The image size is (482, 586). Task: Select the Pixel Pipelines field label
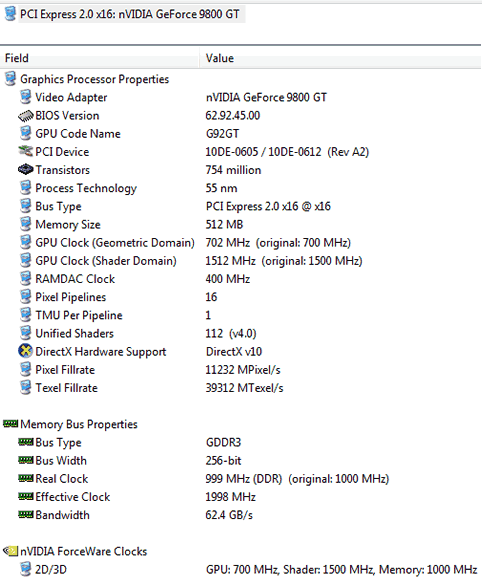(71, 297)
